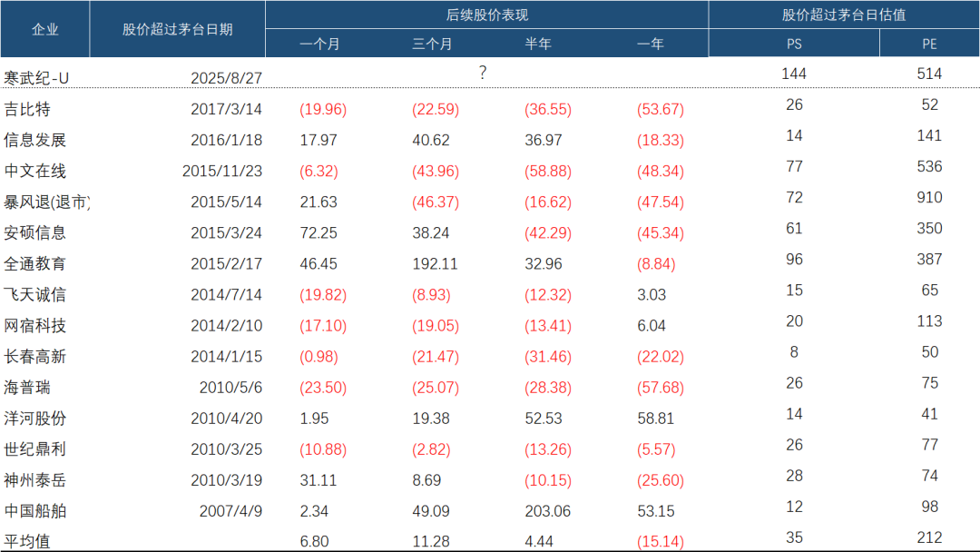The width and height of the screenshot is (980, 552).
Task: Click the 股价超过茅台日估值 header
Action: click(844, 15)
